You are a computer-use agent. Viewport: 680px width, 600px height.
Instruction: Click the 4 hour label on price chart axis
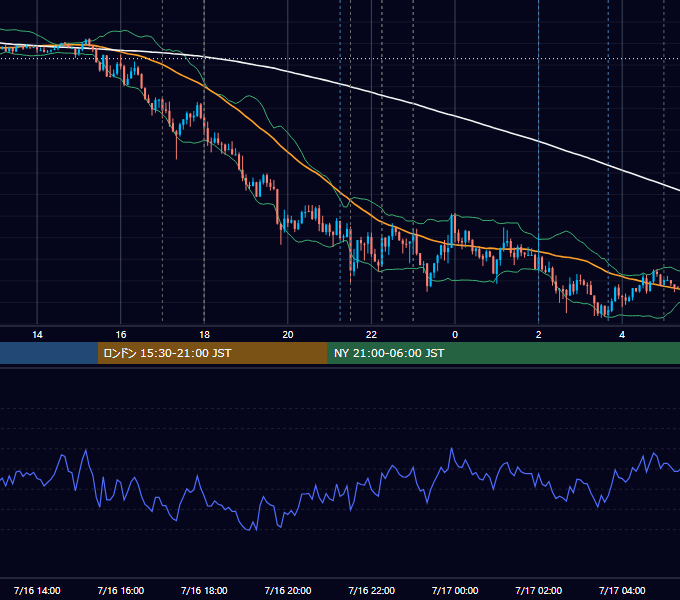click(622, 335)
